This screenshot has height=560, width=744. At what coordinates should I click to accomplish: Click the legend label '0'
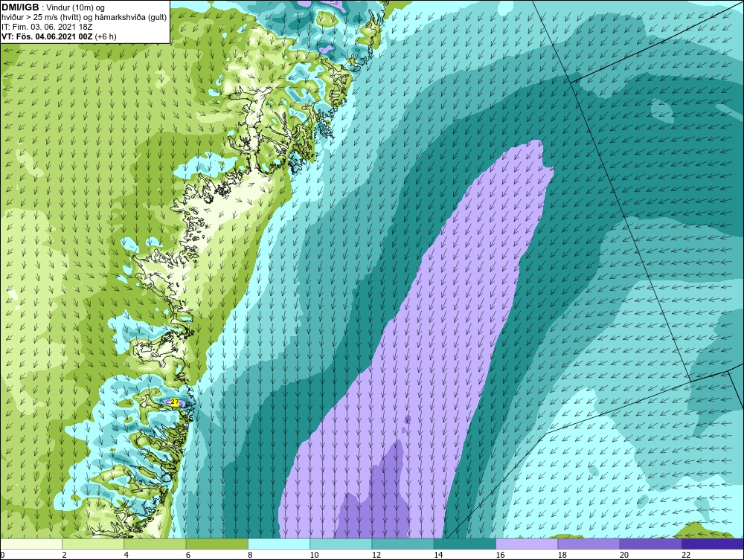[2, 556]
